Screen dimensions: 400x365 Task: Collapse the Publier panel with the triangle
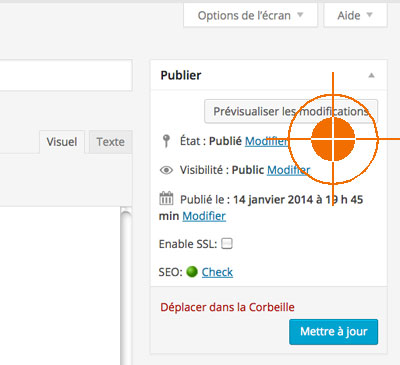click(371, 75)
